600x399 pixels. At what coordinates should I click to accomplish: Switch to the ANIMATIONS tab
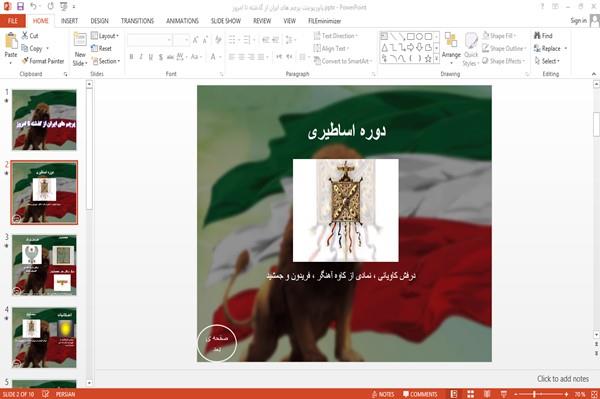182,21
